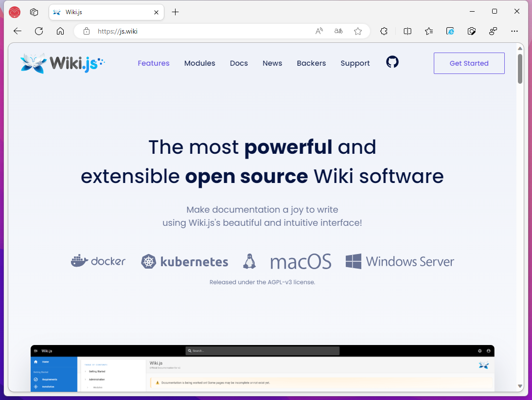Click the read aloud icon
The height and width of the screenshot is (400, 532).
319,31
